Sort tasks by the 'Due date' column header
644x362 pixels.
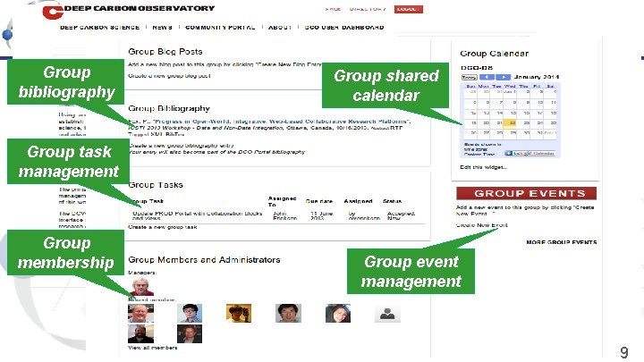coord(319,201)
